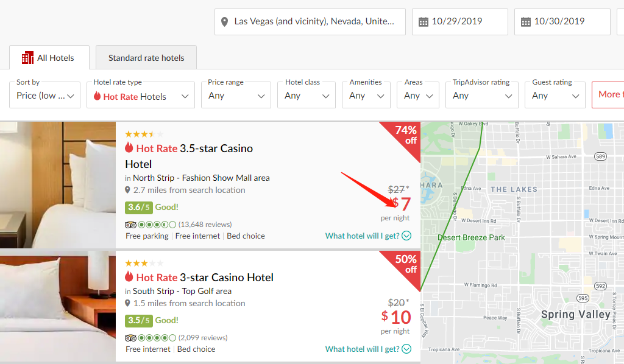Image resolution: width=624 pixels, height=364 pixels.
Task: Open the Sort by Price dropdown
Action: (x=45, y=96)
